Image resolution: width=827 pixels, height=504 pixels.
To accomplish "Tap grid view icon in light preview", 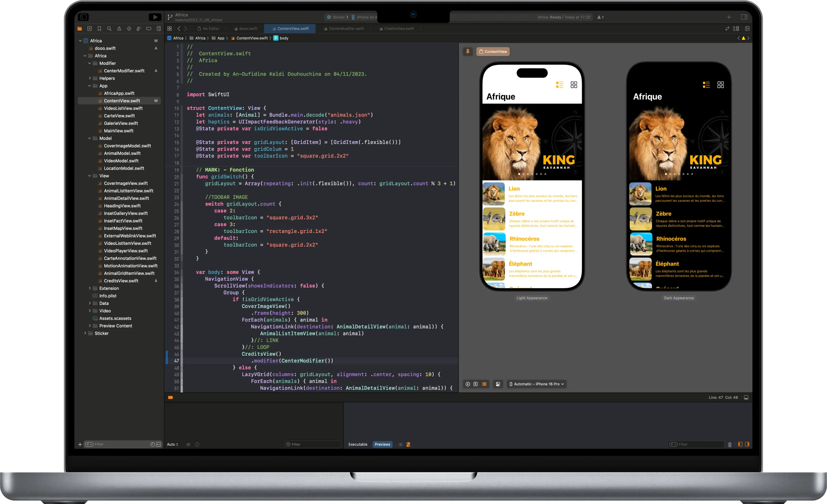I will coord(574,85).
